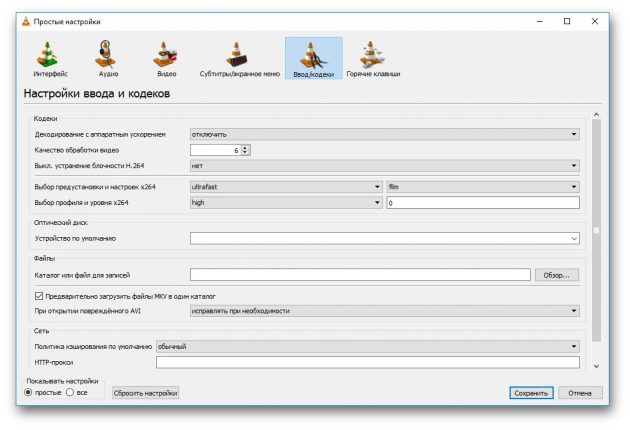Click the x264 level input field

point(483,203)
